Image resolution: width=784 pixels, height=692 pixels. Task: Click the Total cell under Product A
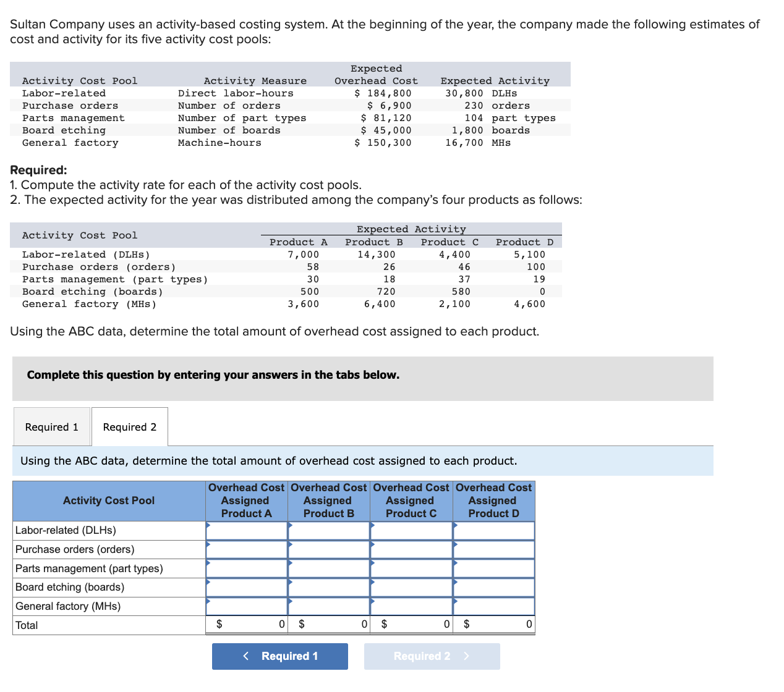click(246, 625)
